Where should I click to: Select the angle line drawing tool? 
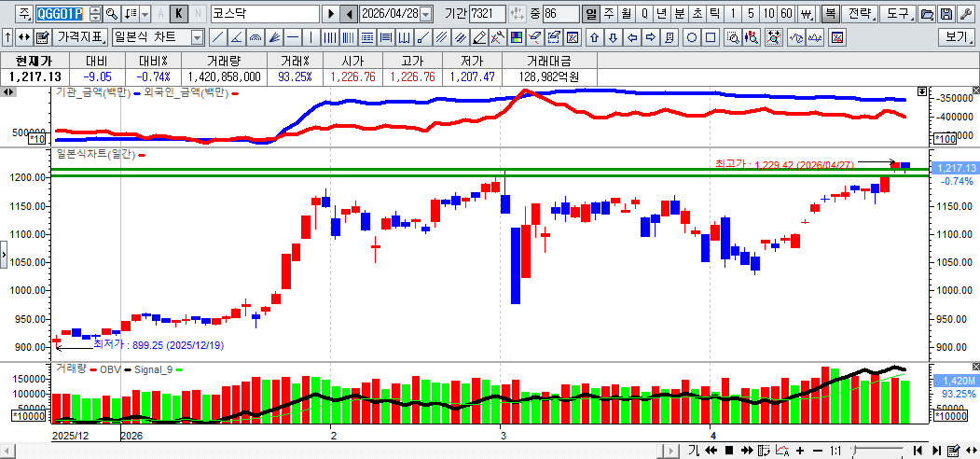(x=237, y=37)
